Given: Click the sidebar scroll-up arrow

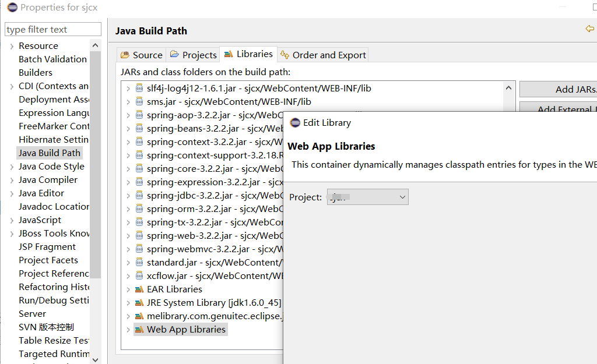Looking at the screenshot, I should coord(95,45).
